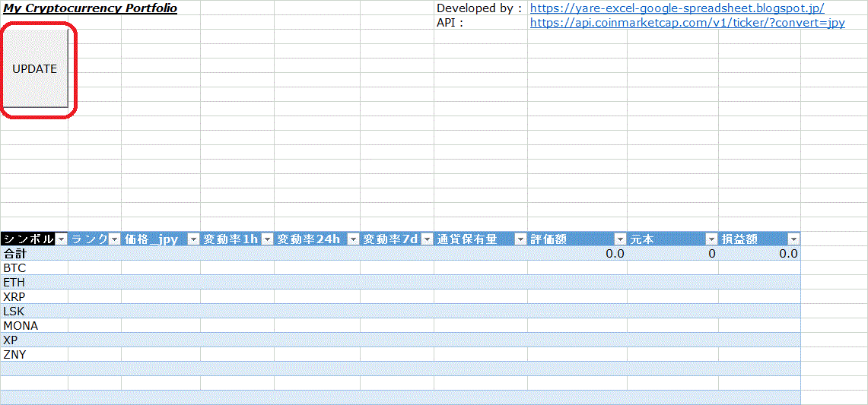The image size is (868, 405).
Task: Select the 通貨保有量 header cell text
Action: 466,239
